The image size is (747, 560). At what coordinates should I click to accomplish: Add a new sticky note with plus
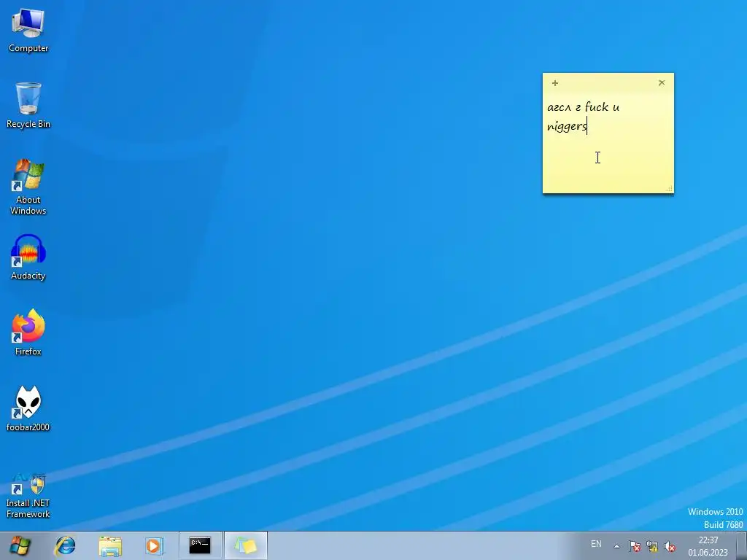pyautogui.click(x=555, y=83)
